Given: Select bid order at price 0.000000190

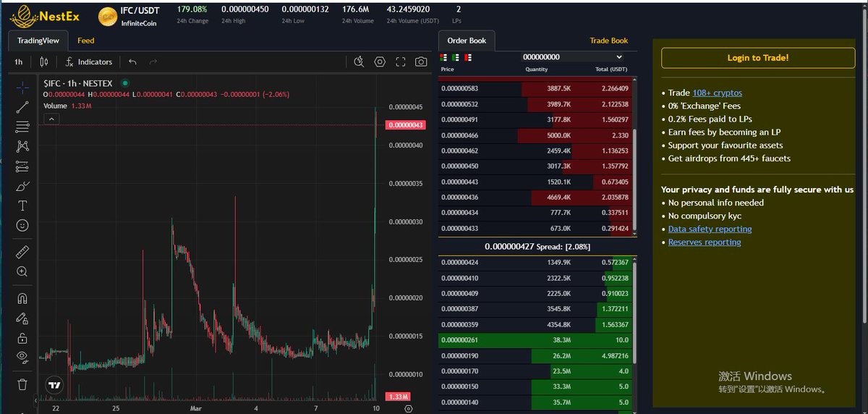Looking at the screenshot, I should [536, 356].
